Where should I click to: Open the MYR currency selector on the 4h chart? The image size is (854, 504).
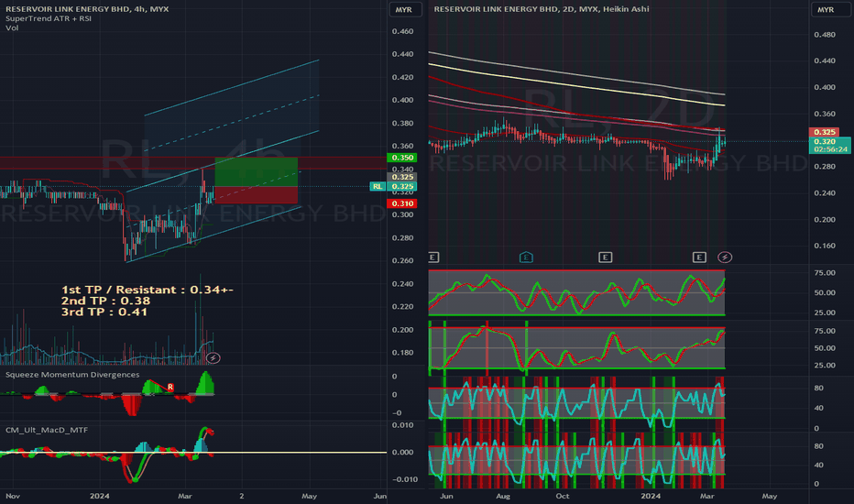coord(404,10)
